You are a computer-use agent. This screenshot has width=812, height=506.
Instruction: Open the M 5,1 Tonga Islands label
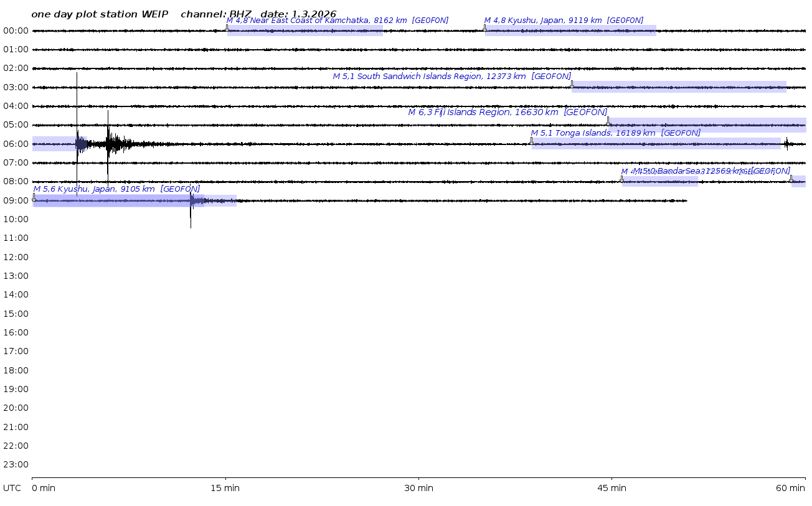point(615,133)
